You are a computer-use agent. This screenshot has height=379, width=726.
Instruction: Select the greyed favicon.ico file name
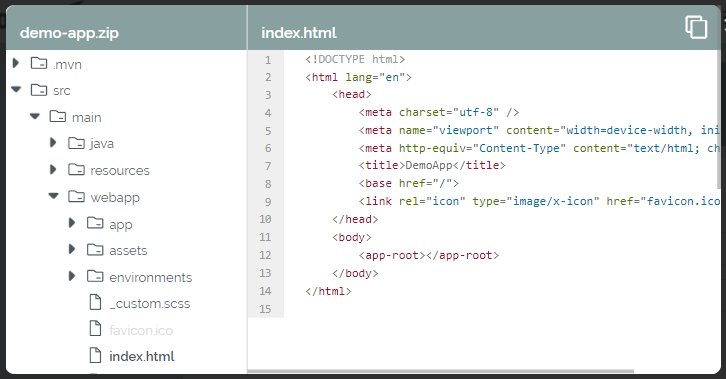tap(141, 330)
